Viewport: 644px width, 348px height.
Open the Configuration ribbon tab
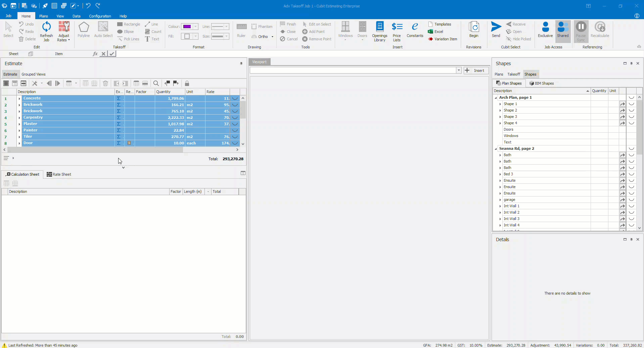point(100,16)
